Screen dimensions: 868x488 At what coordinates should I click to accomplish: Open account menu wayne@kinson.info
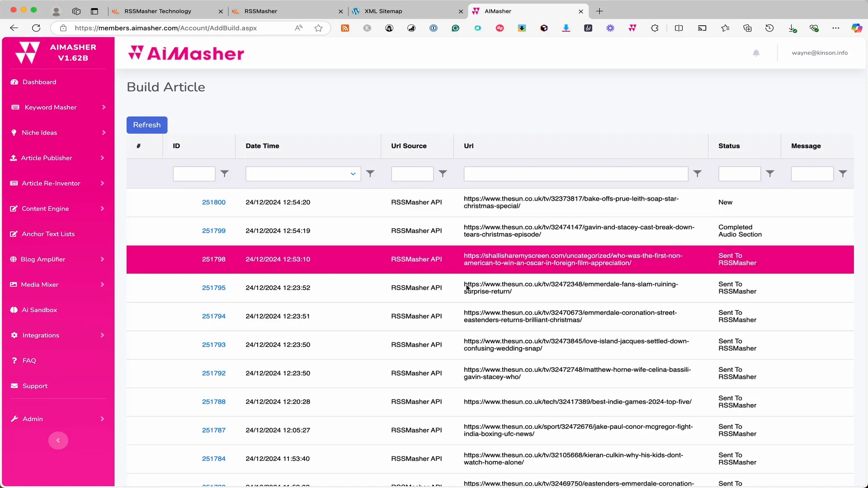819,53
